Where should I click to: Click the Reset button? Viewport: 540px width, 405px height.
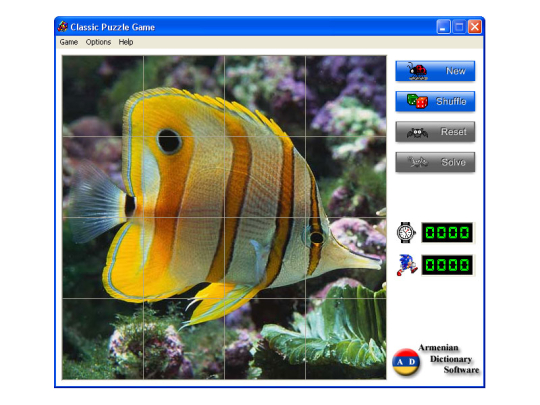click(x=435, y=132)
